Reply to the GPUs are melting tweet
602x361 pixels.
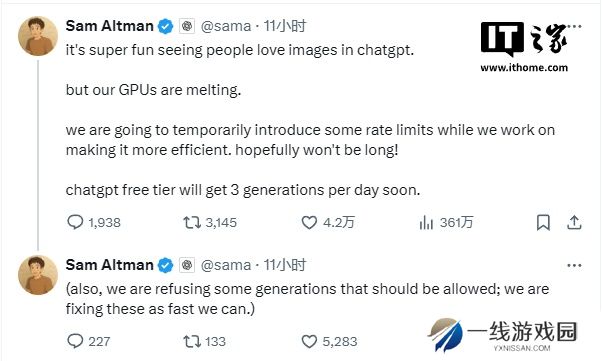point(75,222)
